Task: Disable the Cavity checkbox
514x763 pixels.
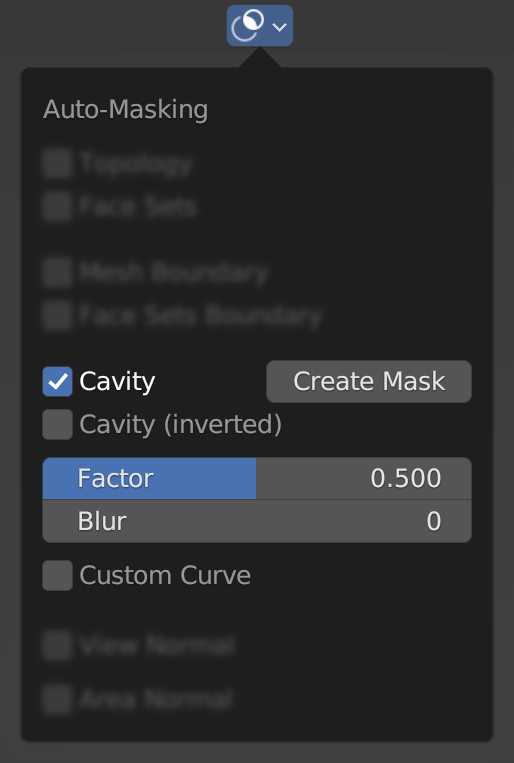Action: coord(57,381)
